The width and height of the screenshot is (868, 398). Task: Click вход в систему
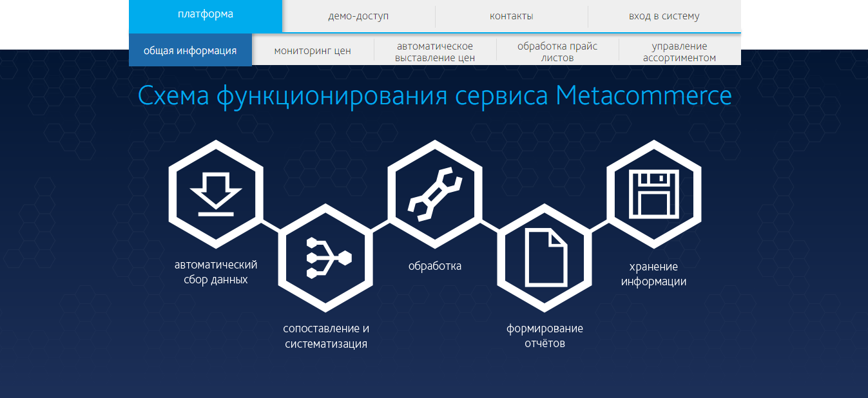pyautogui.click(x=665, y=16)
